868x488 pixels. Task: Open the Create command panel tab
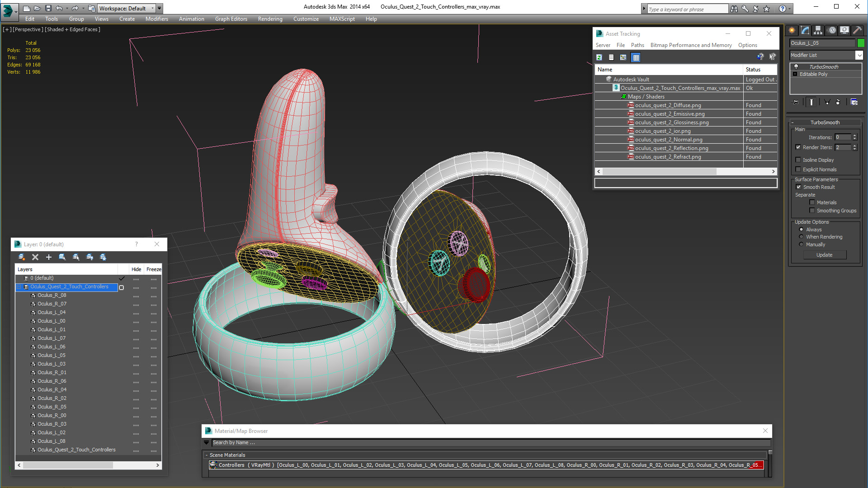pyautogui.click(x=792, y=30)
